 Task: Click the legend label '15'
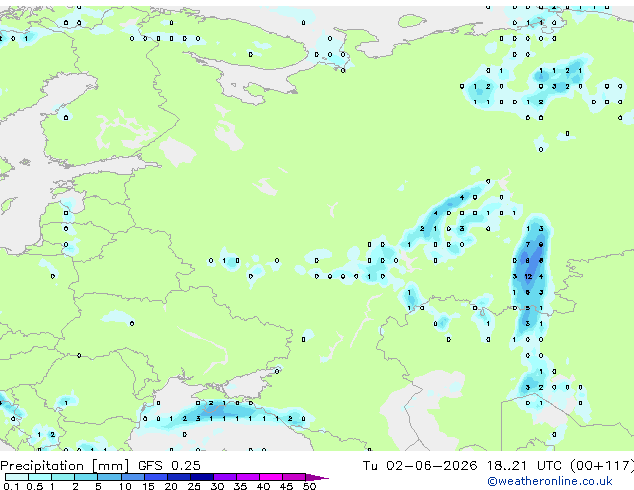coord(148,486)
